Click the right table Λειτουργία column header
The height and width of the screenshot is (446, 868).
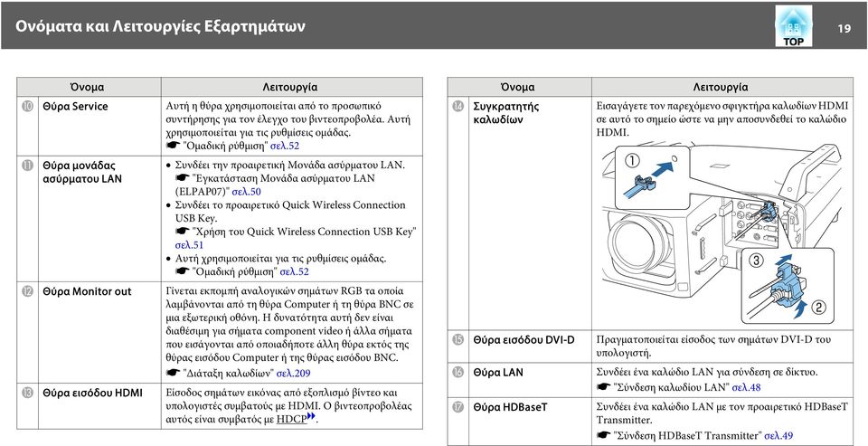(722, 87)
